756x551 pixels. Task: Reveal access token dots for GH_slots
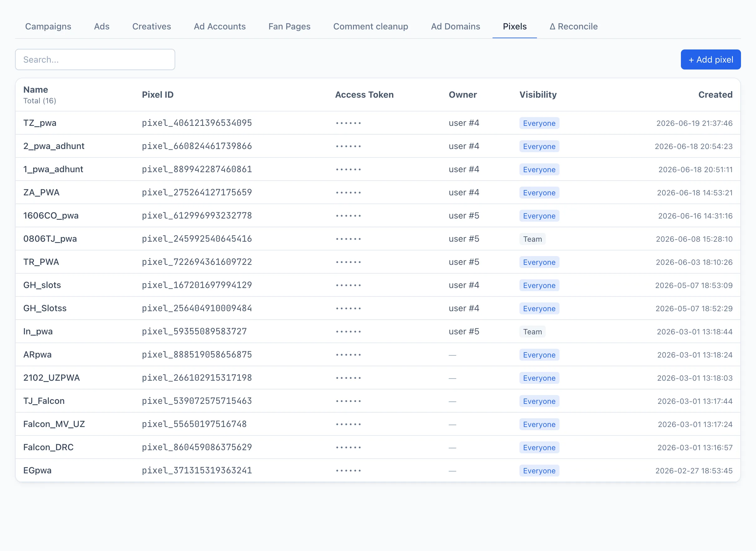[x=348, y=286]
